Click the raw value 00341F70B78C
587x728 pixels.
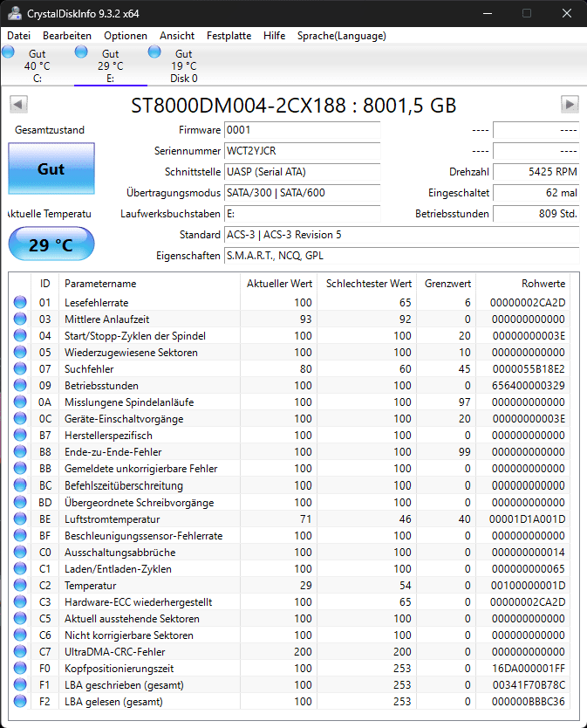pos(529,685)
